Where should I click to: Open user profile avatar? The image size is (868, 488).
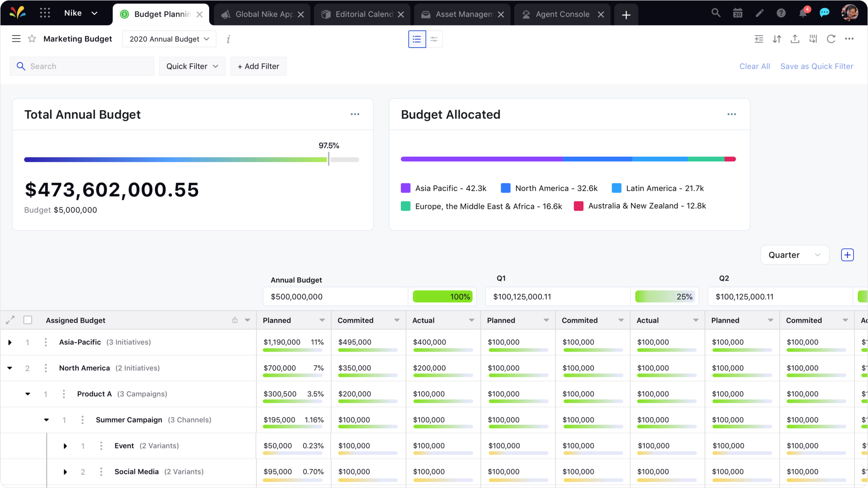pos(850,13)
